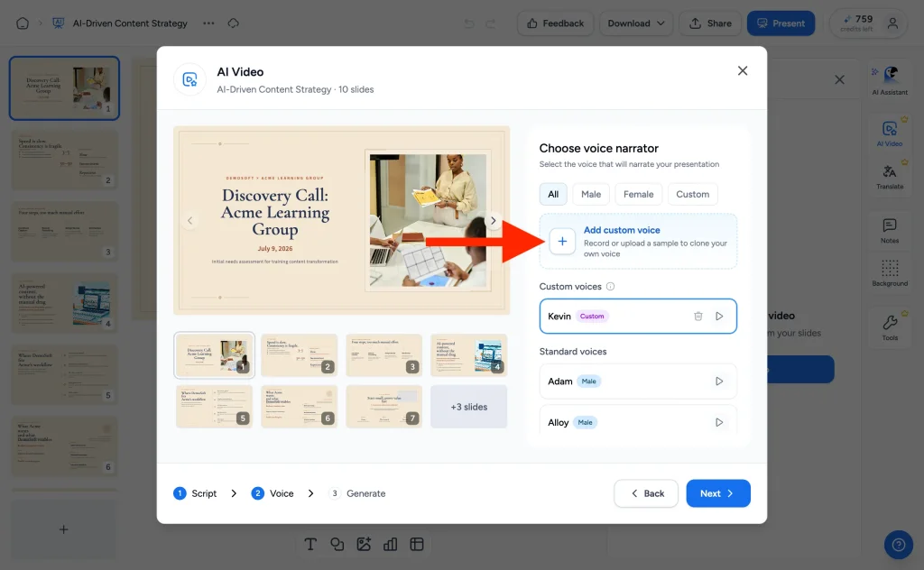Close the AI Video dialog

[743, 70]
